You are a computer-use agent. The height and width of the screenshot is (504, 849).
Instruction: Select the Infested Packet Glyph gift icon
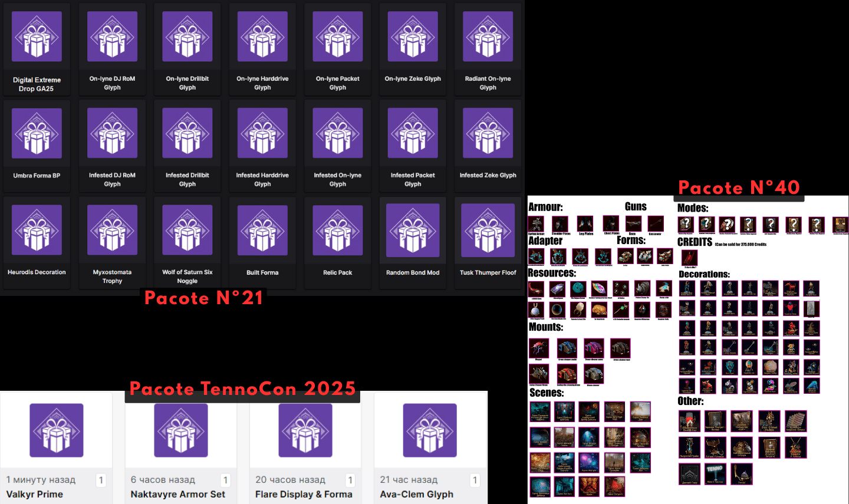(x=413, y=133)
